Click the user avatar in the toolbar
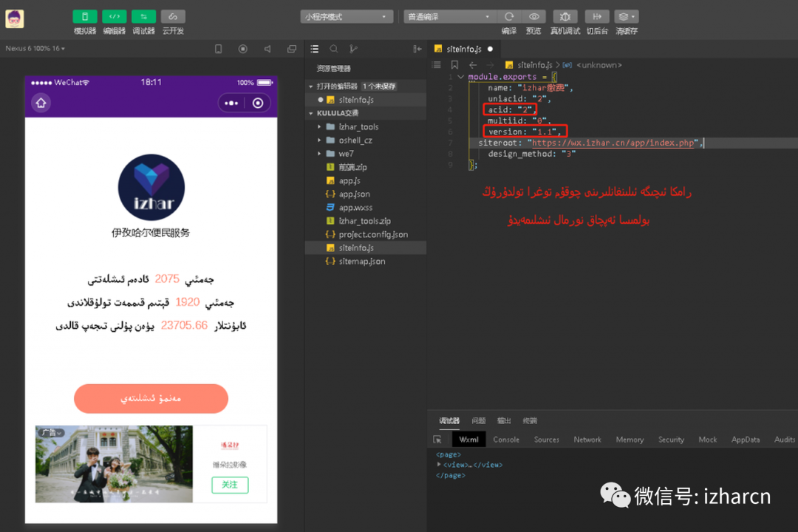Viewport: 798px width, 532px height. click(15, 19)
